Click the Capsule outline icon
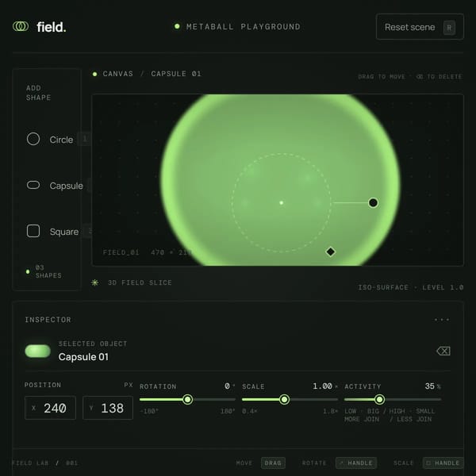The image size is (476, 476). pyautogui.click(x=33, y=185)
